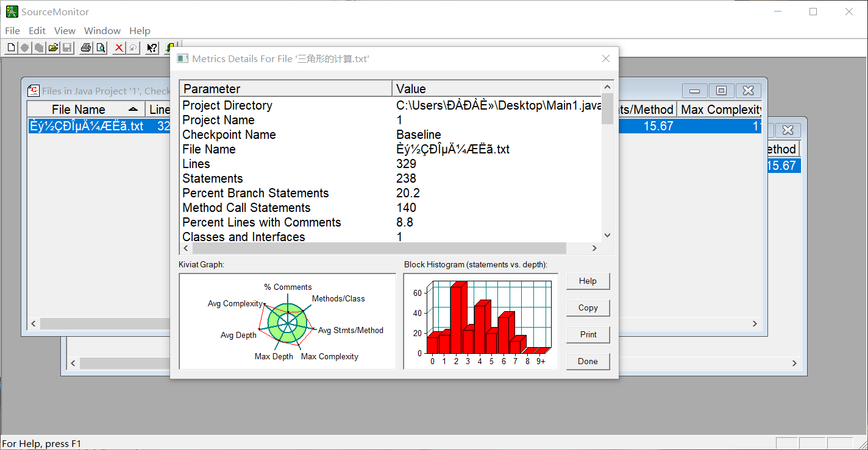Click Files window horizontal scroll-right arrow
This screenshot has height=450, width=868.
click(755, 323)
